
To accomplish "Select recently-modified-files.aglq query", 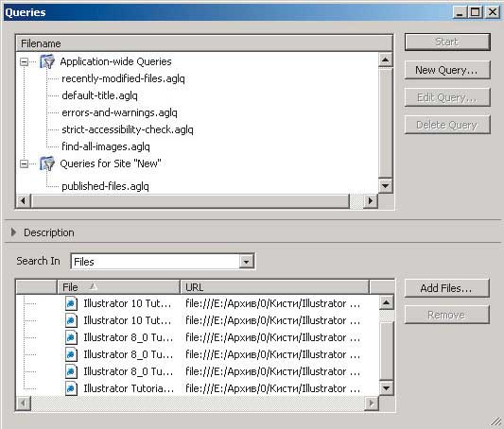I will (x=123, y=78).
